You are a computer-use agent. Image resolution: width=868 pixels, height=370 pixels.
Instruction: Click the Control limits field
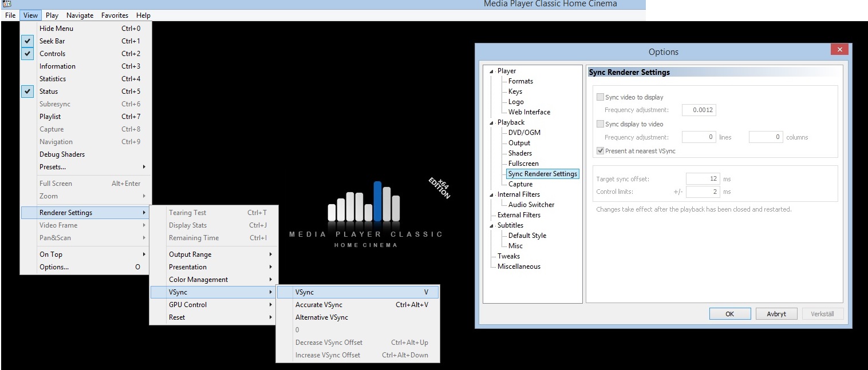tap(703, 192)
